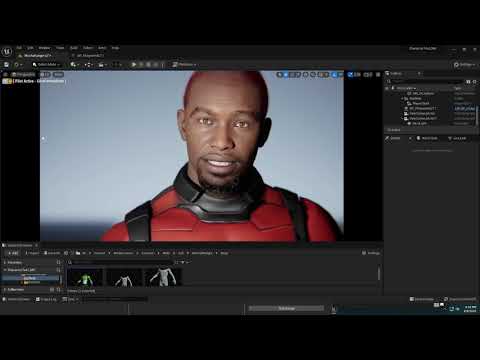This screenshot has height=360, width=480.
Task: Open the Help menu
Action: tap(115, 48)
